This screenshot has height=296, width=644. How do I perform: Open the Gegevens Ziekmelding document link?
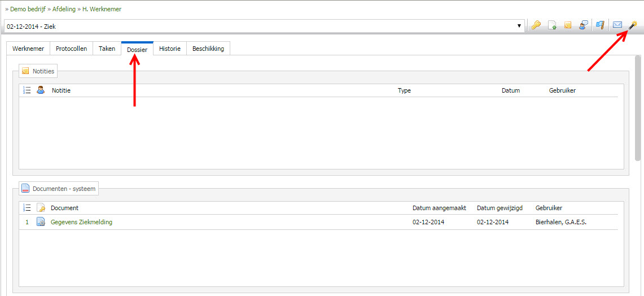coord(81,222)
